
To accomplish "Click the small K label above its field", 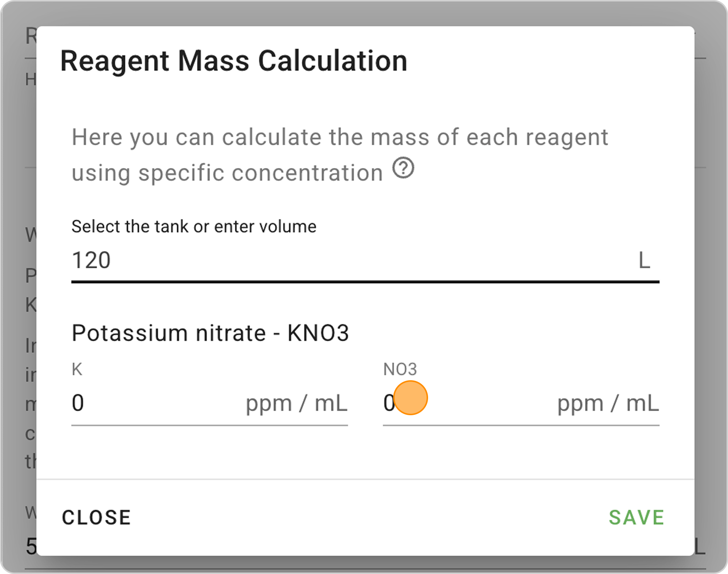I will (77, 369).
